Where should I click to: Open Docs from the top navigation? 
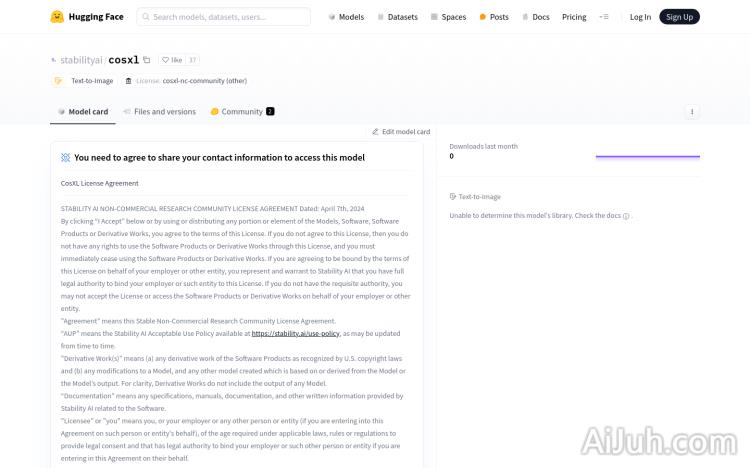[535, 17]
